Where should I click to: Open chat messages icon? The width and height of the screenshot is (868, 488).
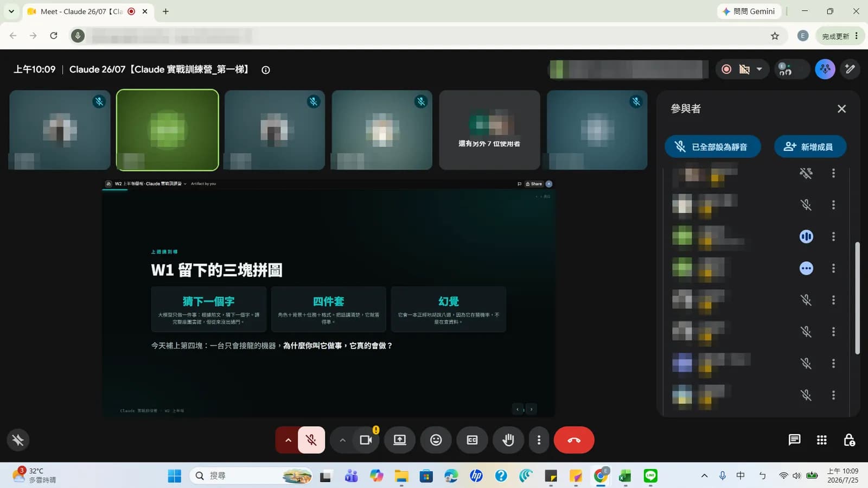click(794, 440)
